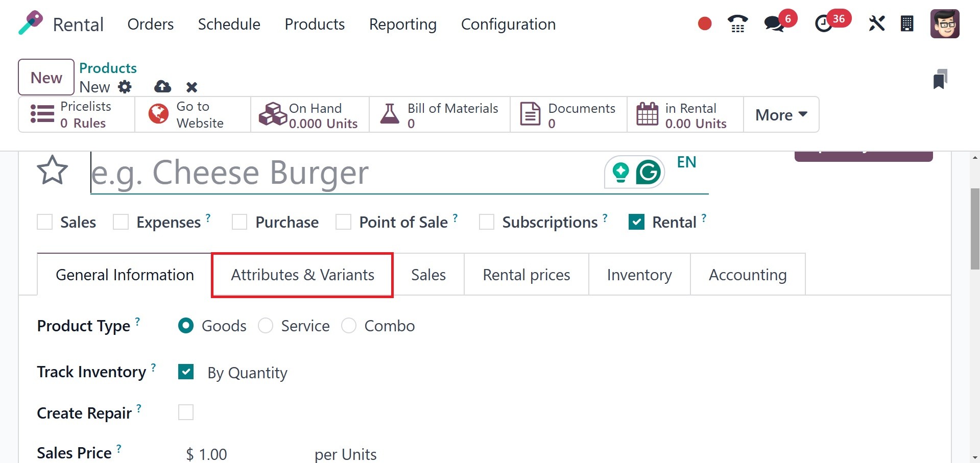The height and width of the screenshot is (463, 980).
Task: Expand the More dropdown
Action: [x=781, y=115]
